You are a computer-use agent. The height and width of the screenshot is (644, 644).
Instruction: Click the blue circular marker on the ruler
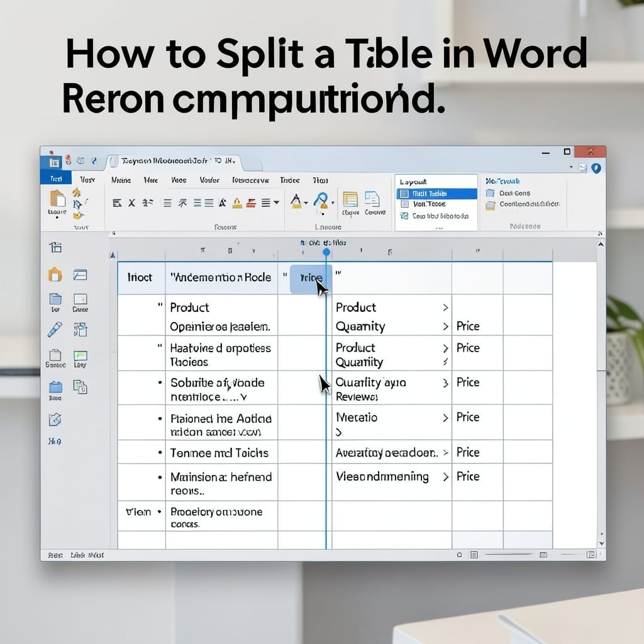[326, 252]
